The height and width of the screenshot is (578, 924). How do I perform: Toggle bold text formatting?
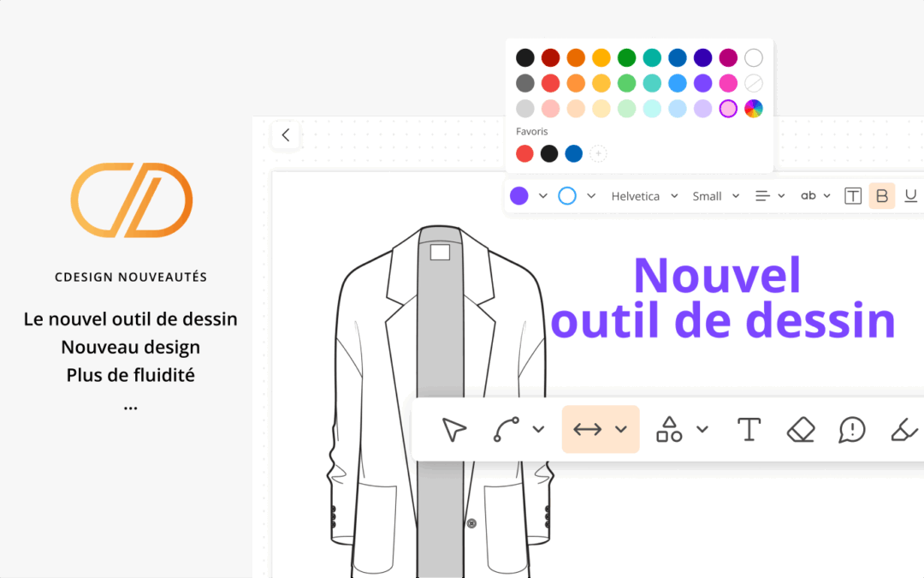(881, 195)
